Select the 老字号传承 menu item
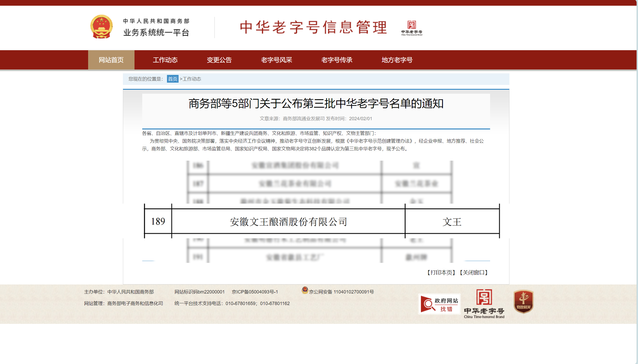638x364 pixels. 337,60
